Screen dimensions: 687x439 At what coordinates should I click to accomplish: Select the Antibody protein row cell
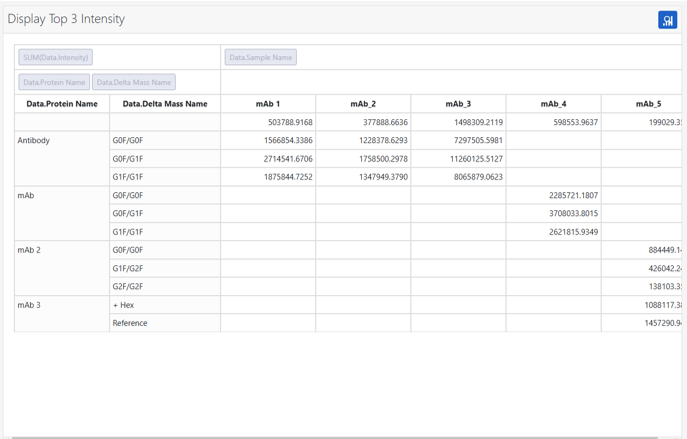click(x=62, y=159)
